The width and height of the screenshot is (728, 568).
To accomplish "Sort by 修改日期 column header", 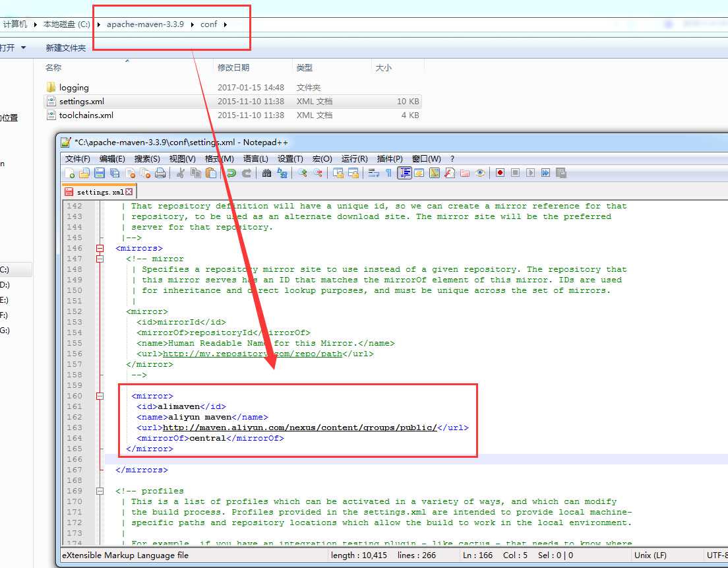I will click(233, 68).
